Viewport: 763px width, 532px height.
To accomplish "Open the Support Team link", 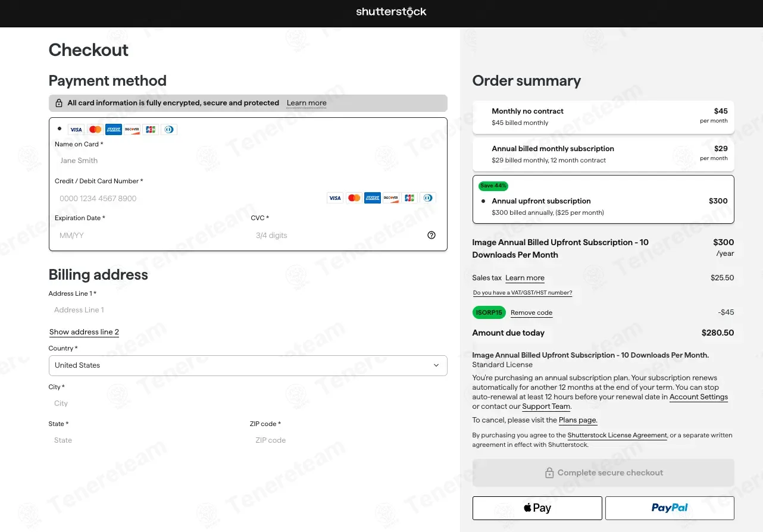I will point(546,406).
